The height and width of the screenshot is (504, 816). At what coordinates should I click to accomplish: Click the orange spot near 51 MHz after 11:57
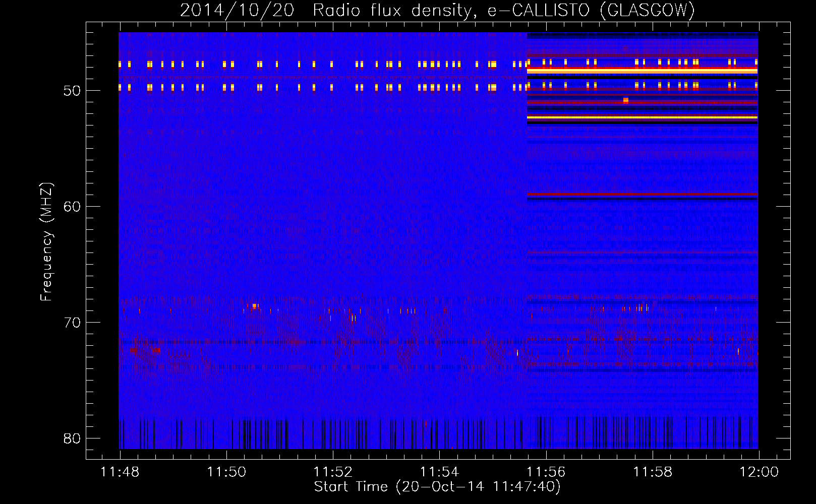coord(626,100)
